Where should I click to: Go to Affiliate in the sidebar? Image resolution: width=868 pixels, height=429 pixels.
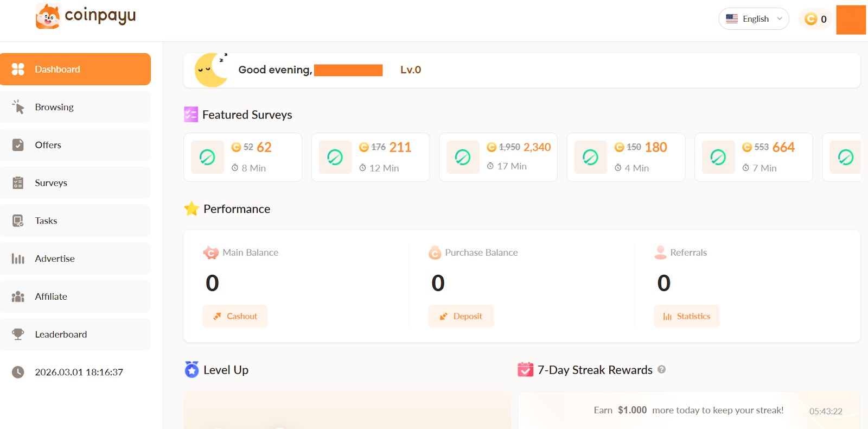click(75, 296)
